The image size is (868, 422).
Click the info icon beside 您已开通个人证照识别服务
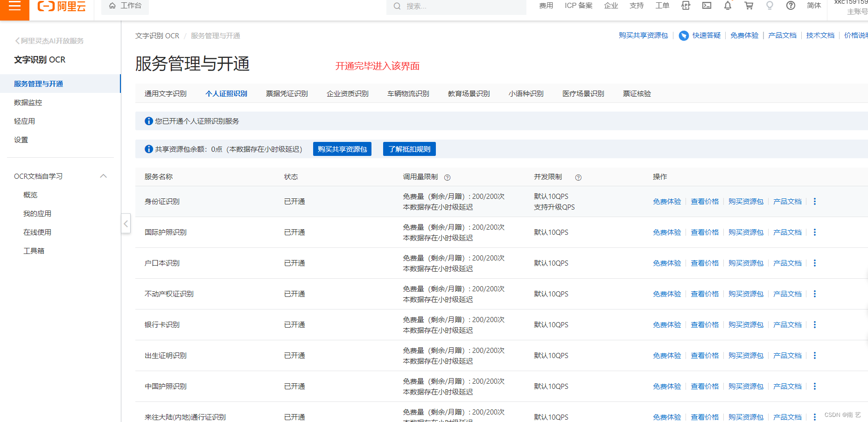[149, 121]
